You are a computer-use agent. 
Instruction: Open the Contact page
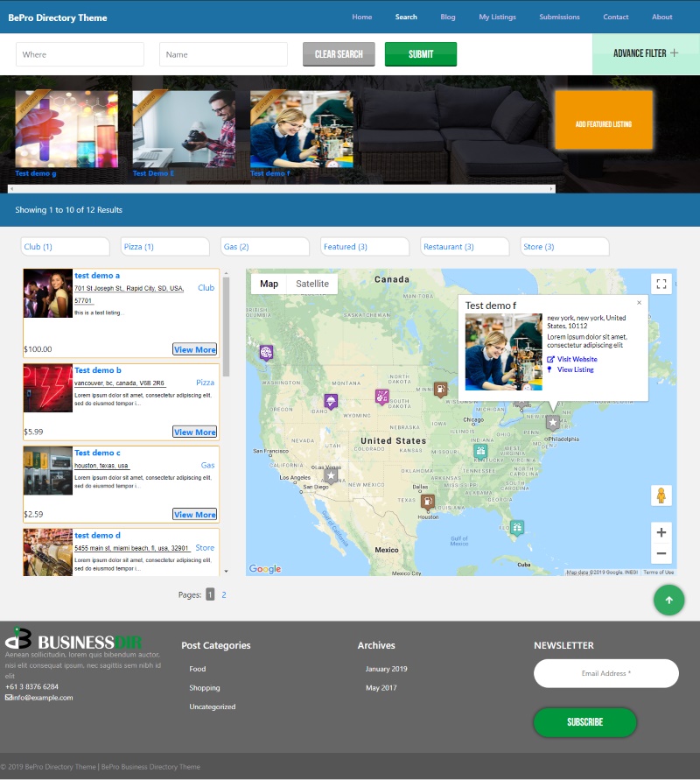(616, 17)
